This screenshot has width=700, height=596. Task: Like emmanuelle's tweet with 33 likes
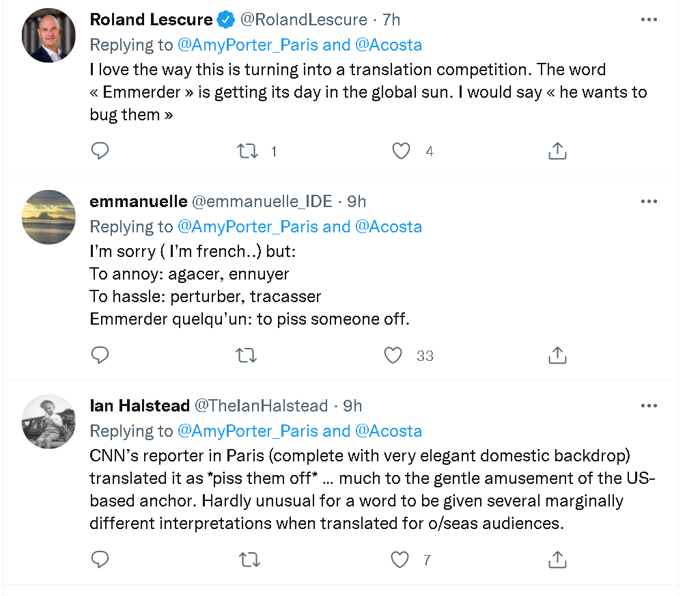(x=393, y=355)
